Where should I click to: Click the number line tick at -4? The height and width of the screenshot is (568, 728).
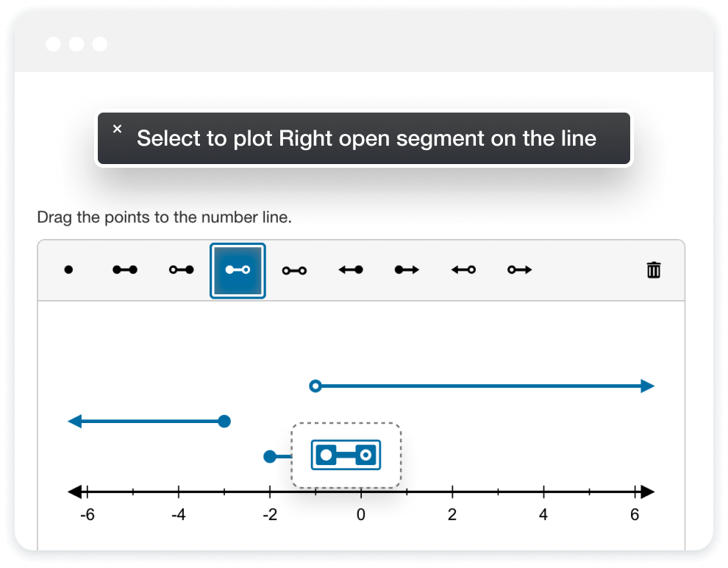tap(179, 492)
